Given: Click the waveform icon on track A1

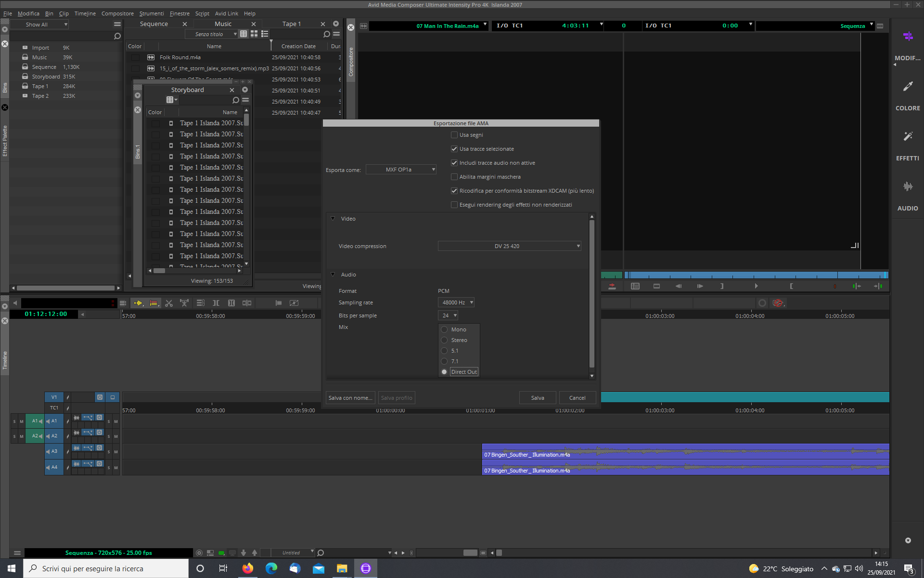Looking at the screenshot, I should pos(77,418).
